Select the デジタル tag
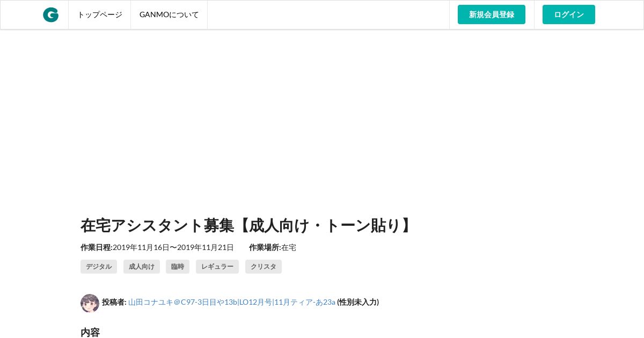The image size is (644, 338). tap(99, 267)
